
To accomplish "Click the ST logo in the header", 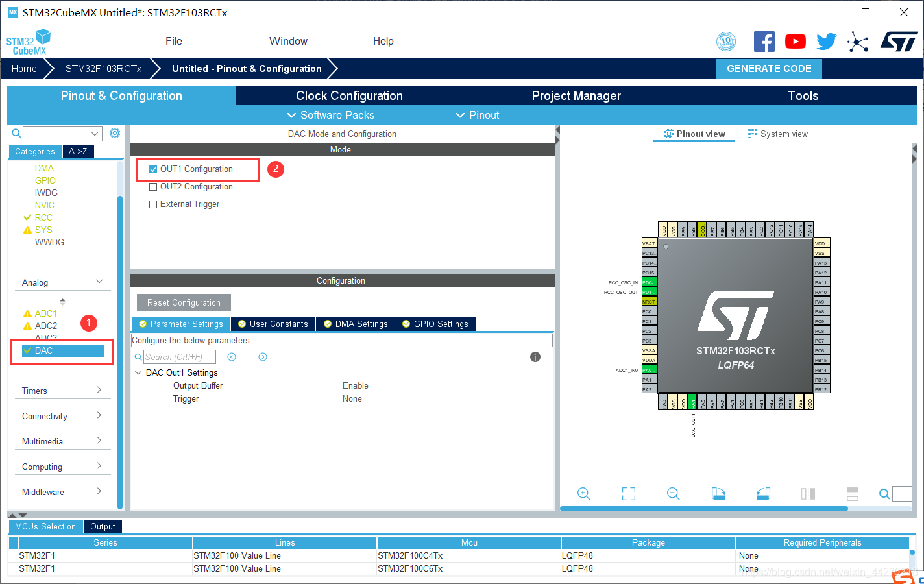I will [x=899, y=42].
